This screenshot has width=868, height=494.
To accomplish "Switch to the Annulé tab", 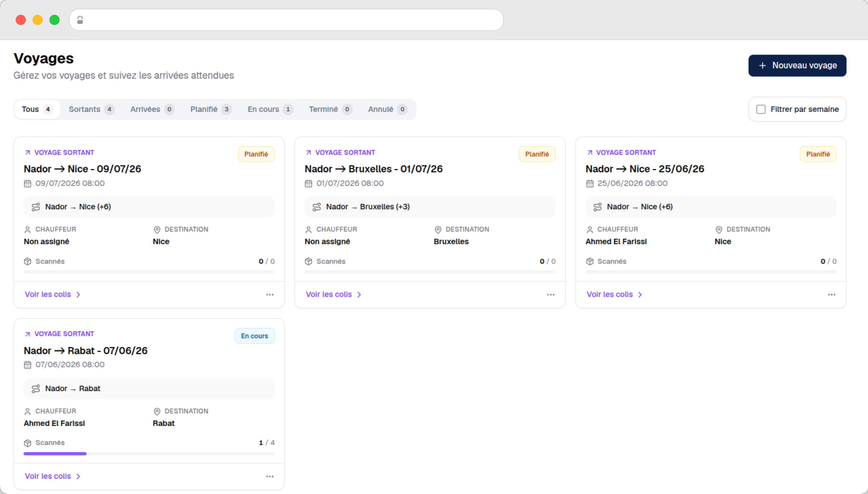I will click(x=387, y=109).
